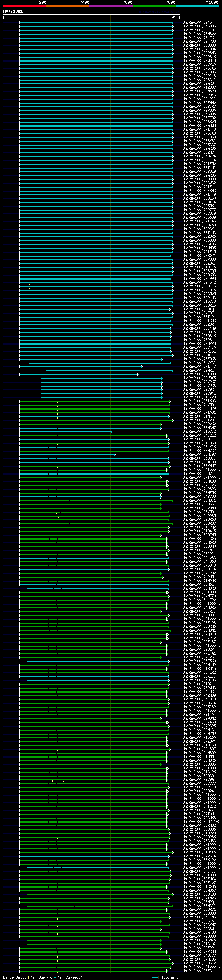Open hit UniRef100_Q9XI91
Screen dimensions: 222x980
pos(199,30)
